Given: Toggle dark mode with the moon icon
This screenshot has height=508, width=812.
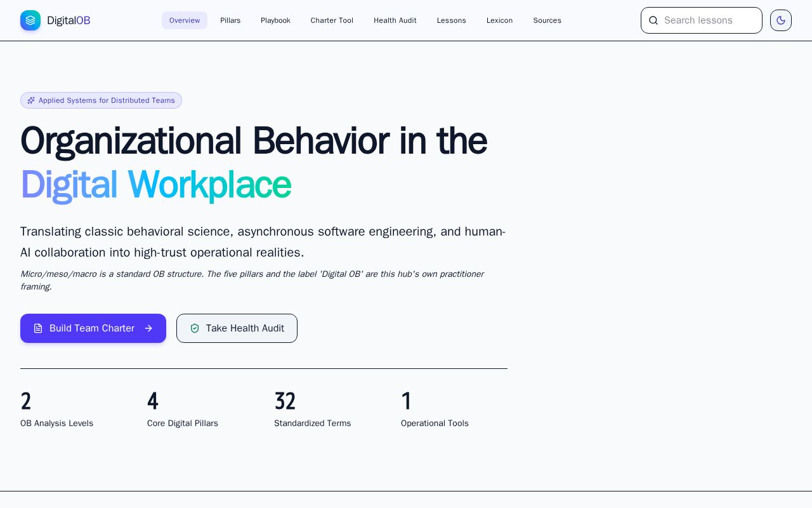Looking at the screenshot, I should pyautogui.click(x=781, y=20).
